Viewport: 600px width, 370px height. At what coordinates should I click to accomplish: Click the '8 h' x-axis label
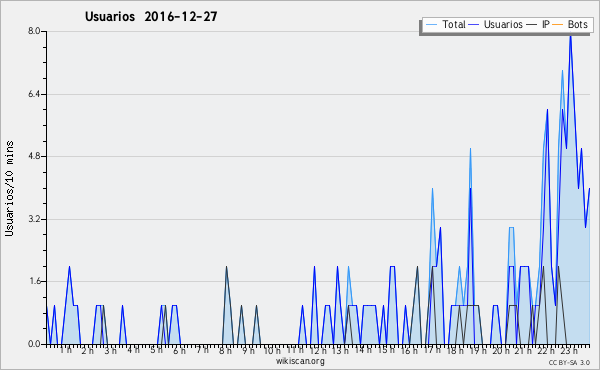[225, 351]
